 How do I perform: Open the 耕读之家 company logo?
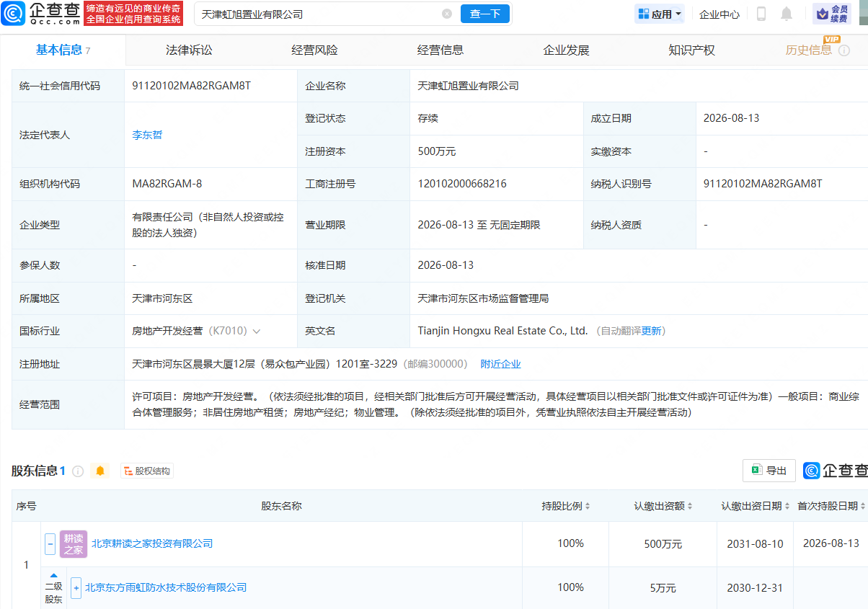click(x=74, y=544)
